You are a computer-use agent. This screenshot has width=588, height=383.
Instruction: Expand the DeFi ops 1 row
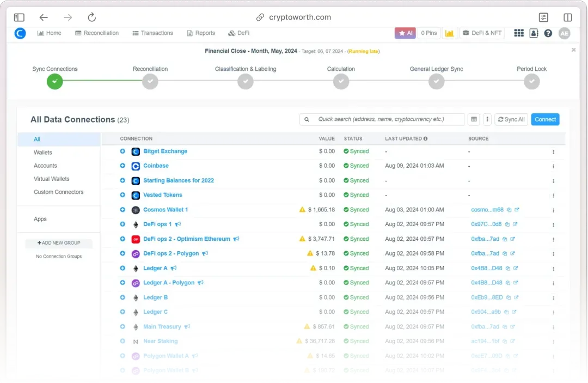(122, 224)
